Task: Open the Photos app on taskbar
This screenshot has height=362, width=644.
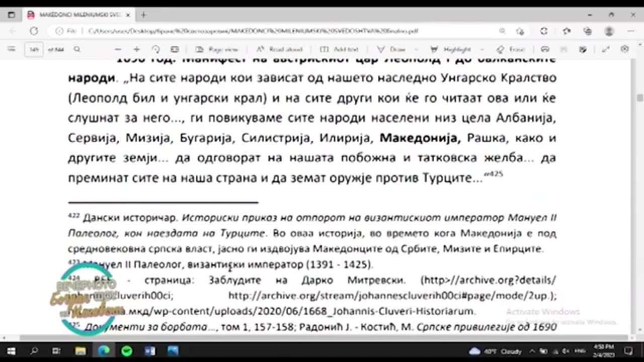Action: [174, 351]
